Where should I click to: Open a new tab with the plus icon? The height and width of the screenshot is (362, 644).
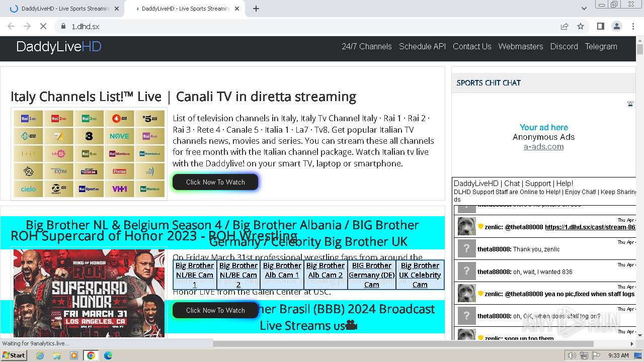[256, 9]
